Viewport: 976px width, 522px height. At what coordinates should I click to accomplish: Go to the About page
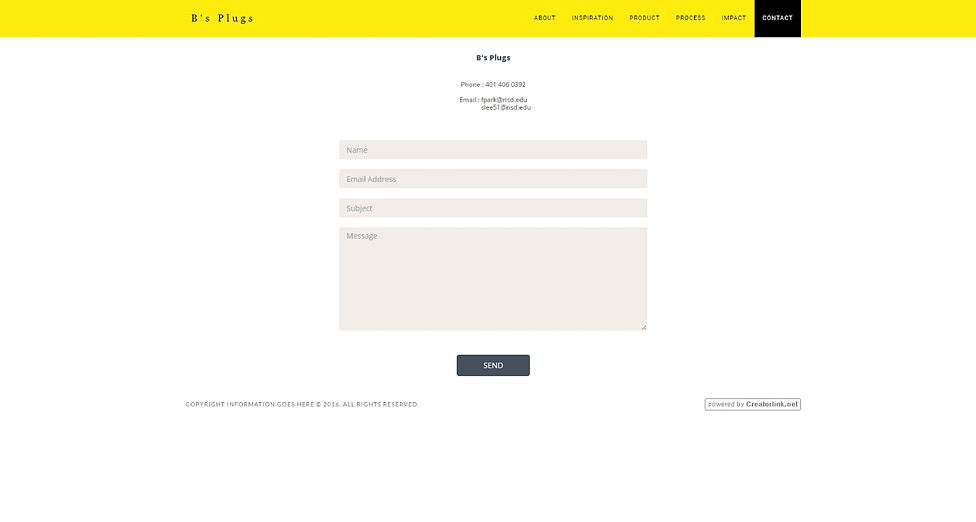(x=545, y=18)
